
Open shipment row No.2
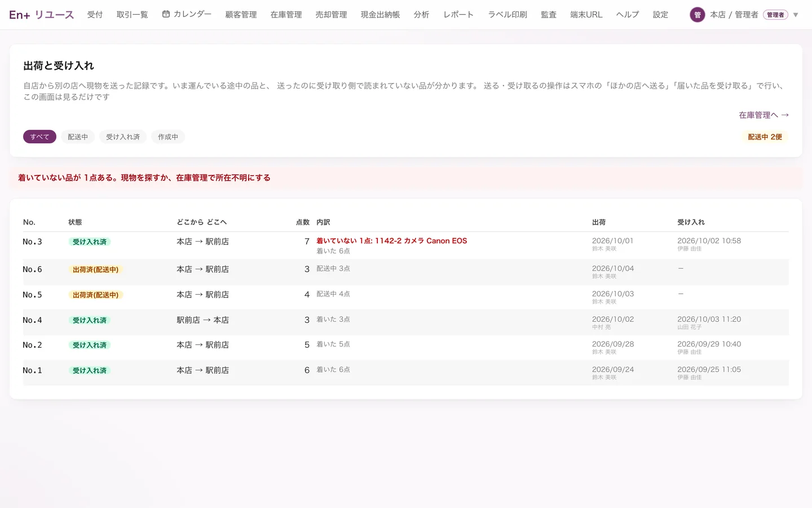click(406, 348)
